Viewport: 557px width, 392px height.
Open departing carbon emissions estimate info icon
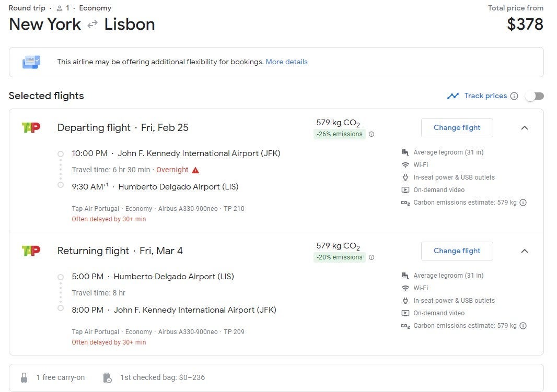[x=523, y=203]
